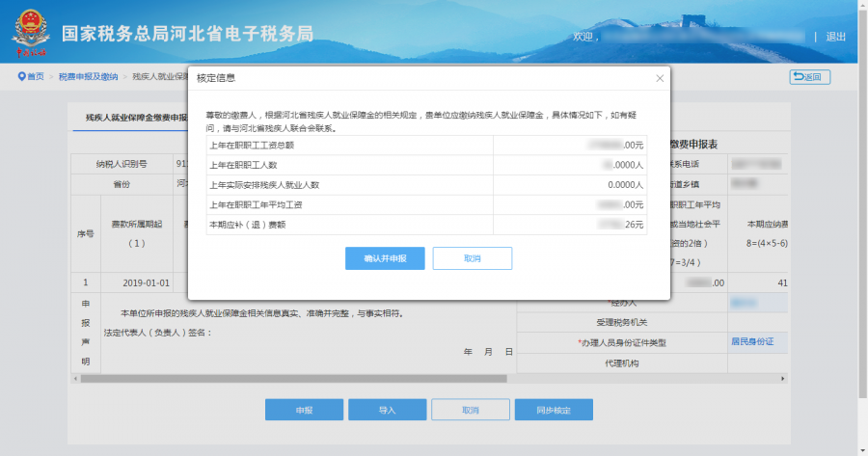Click the 导入 import button
868x456 pixels.
click(387, 410)
